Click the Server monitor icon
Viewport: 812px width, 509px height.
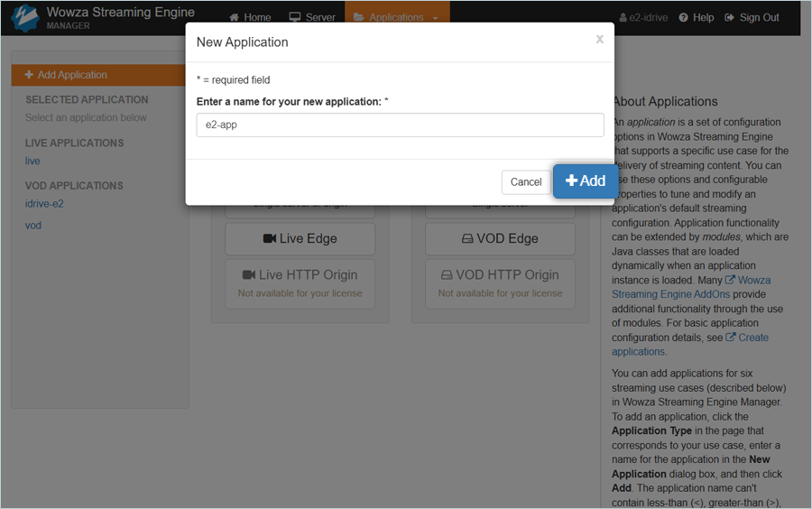[295, 18]
